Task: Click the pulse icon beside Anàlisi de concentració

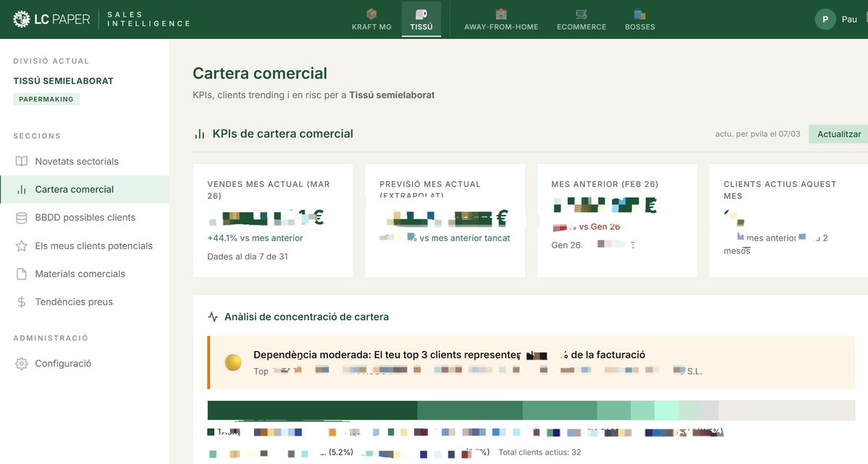Action: click(213, 317)
